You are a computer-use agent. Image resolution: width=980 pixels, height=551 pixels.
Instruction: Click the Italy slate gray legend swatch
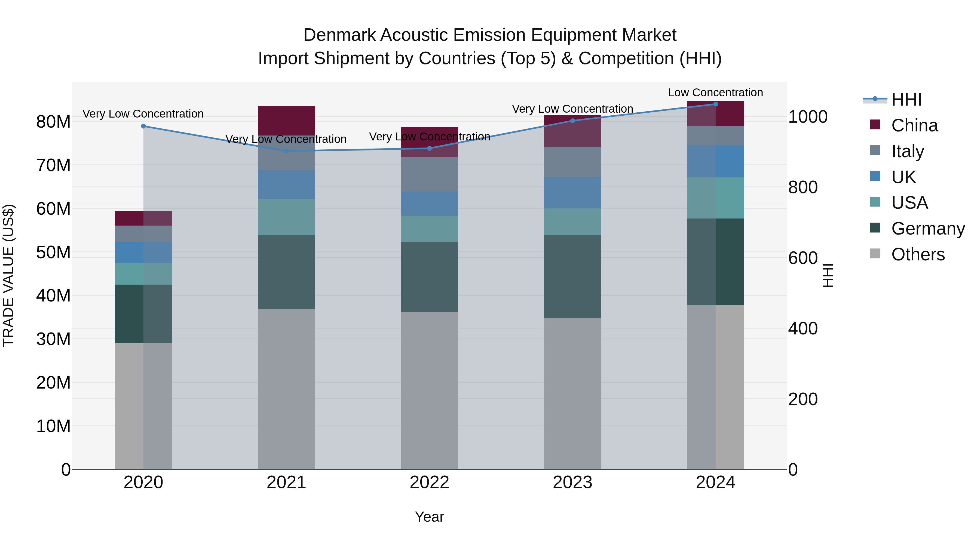click(875, 150)
